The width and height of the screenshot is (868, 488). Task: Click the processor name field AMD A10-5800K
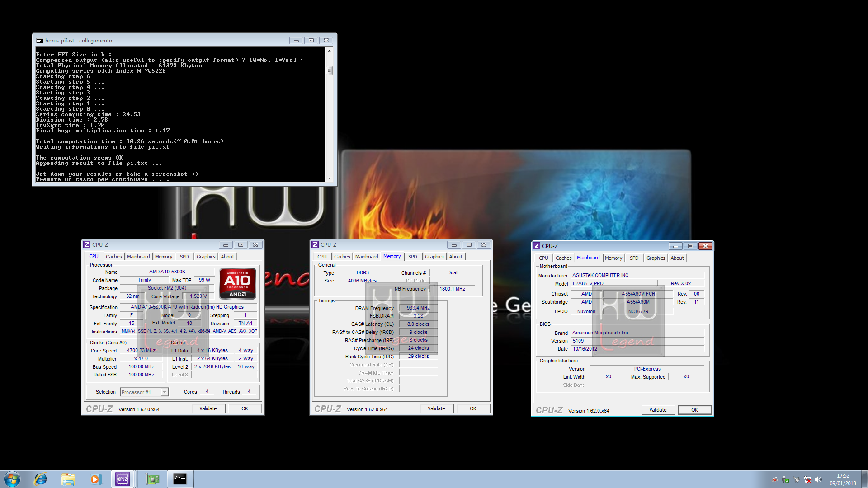pos(167,272)
